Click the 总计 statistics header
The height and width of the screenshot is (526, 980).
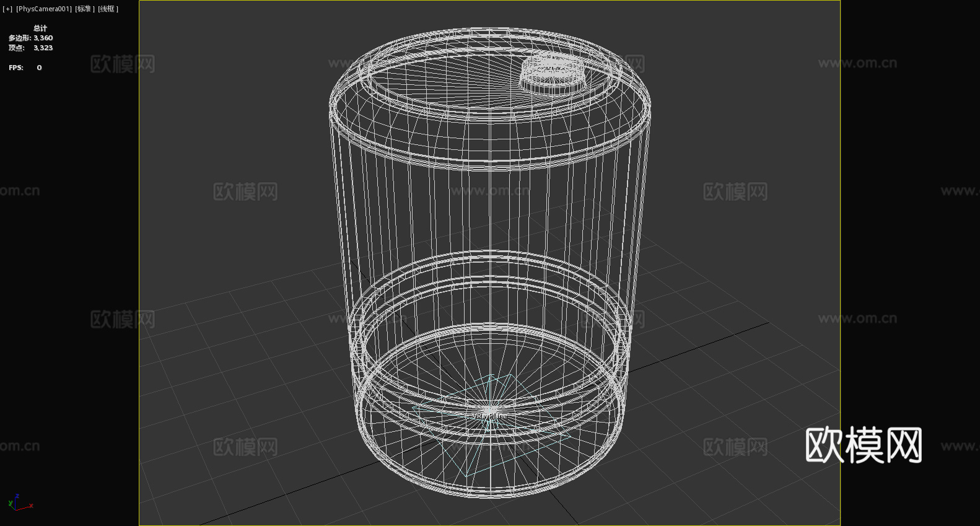pyautogui.click(x=40, y=28)
